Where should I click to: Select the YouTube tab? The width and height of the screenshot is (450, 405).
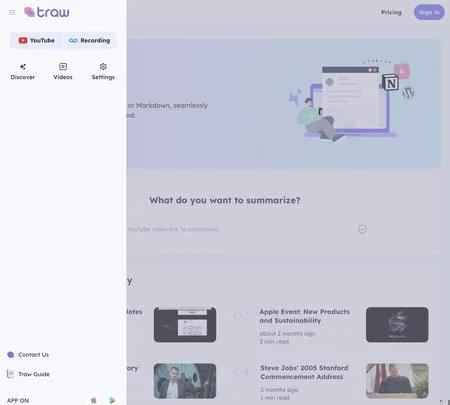pos(37,40)
